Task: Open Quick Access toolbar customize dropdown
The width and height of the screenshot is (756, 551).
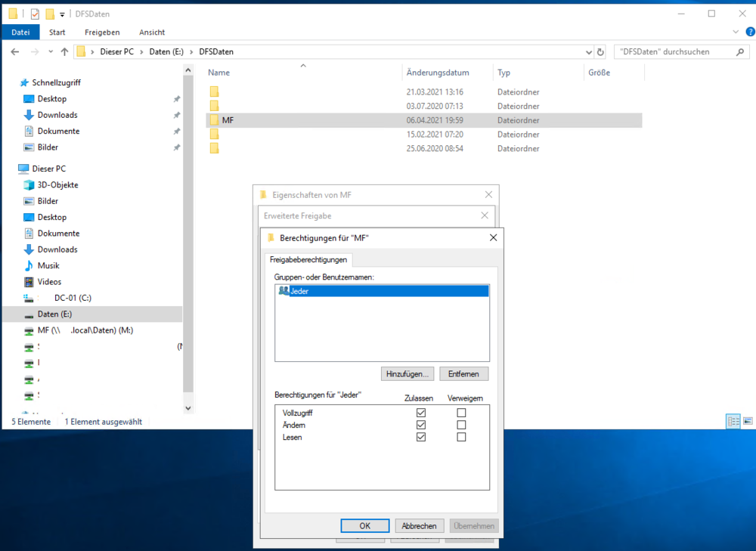Action: click(x=63, y=14)
